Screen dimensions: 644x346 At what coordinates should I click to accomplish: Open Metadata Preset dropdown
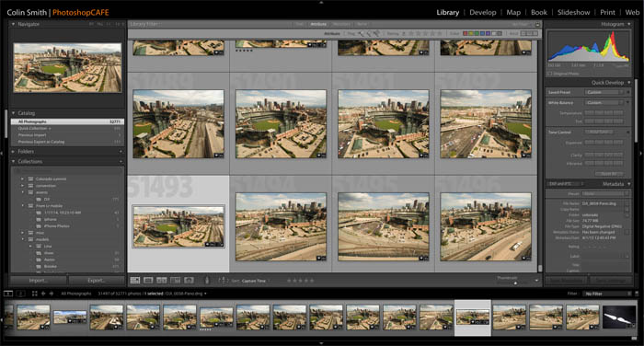605,193
